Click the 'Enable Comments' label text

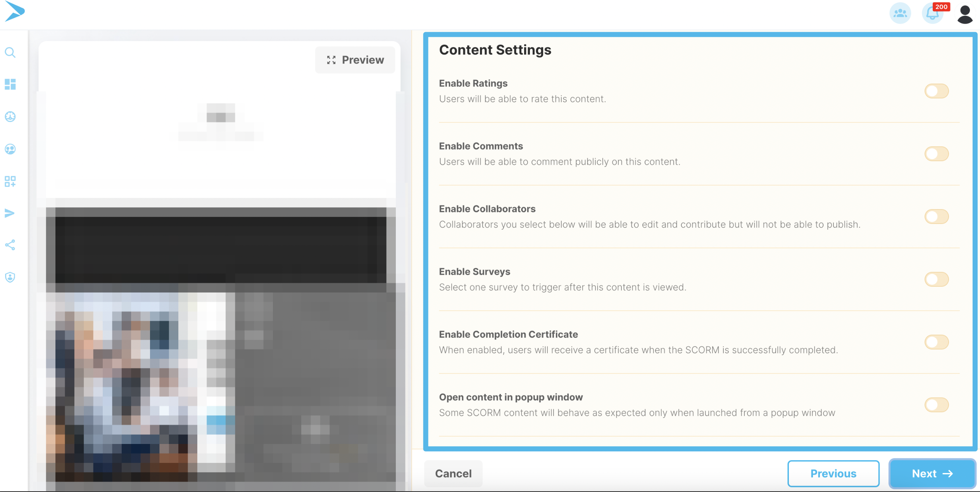pyautogui.click(x=481, y=146)
